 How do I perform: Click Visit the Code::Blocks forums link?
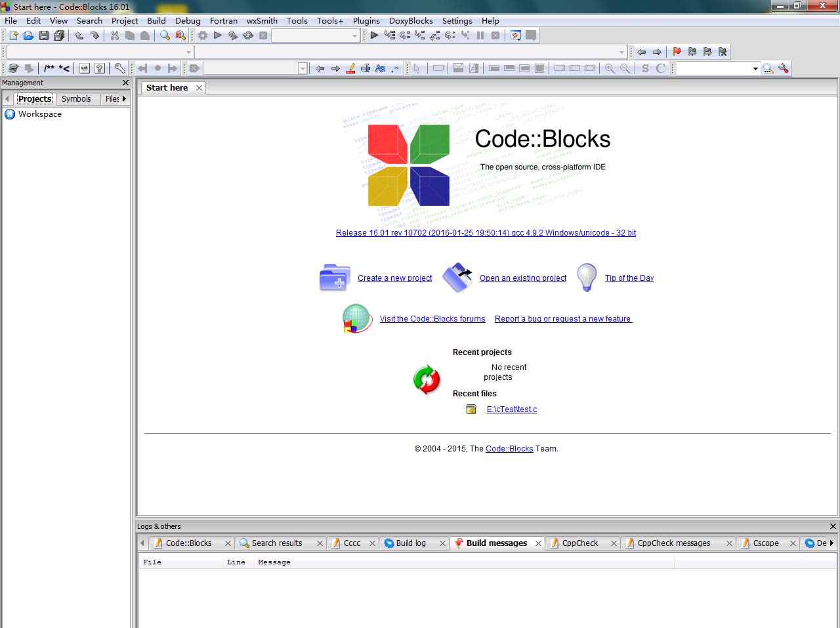(x=432, y=319)
